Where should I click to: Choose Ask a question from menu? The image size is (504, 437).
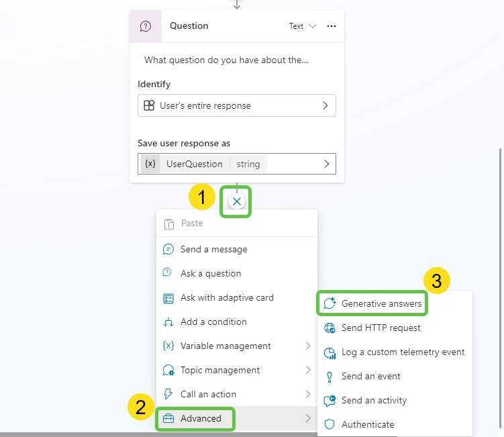(x=210, y=274)
